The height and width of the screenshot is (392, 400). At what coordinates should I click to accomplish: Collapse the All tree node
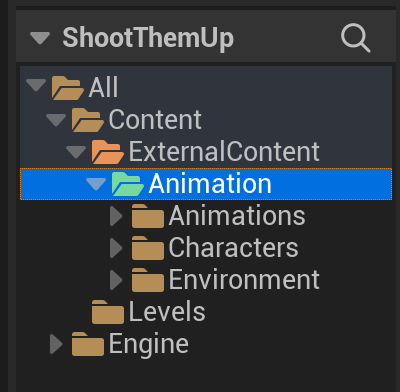pyautogui.click(x=36, y=85)
